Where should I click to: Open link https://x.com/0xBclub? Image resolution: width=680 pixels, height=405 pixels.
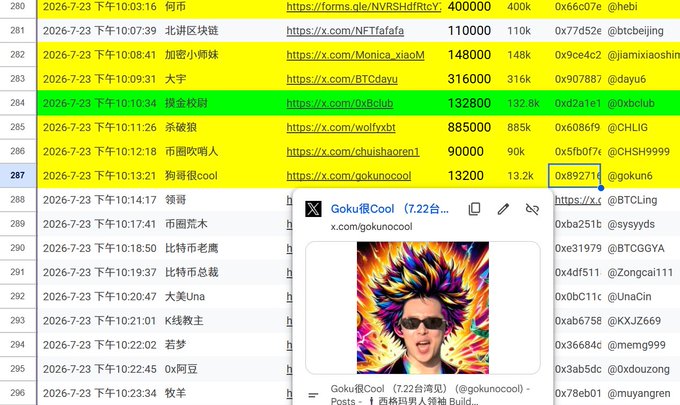340,104
